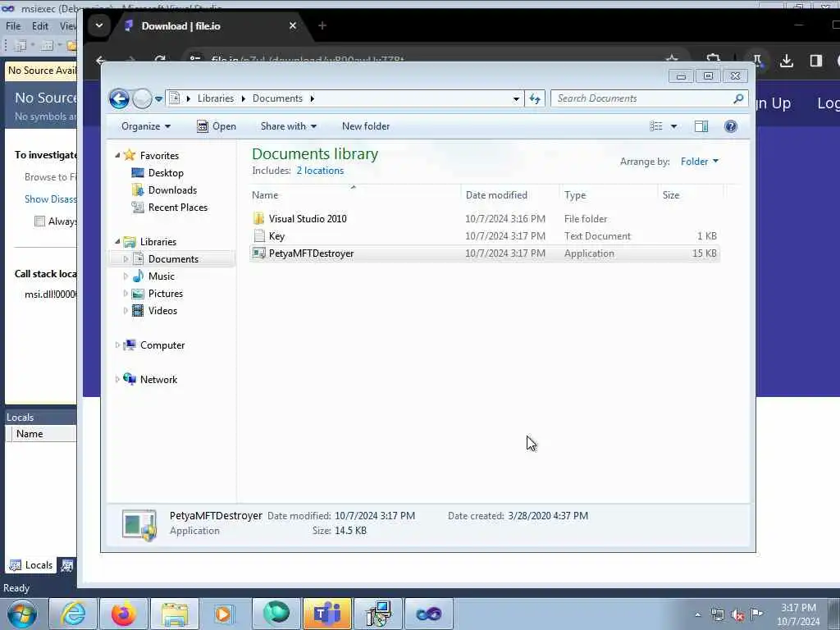Click the browser tab search dropdown
The width and height of the screenshot is (840, 630).
99,25
